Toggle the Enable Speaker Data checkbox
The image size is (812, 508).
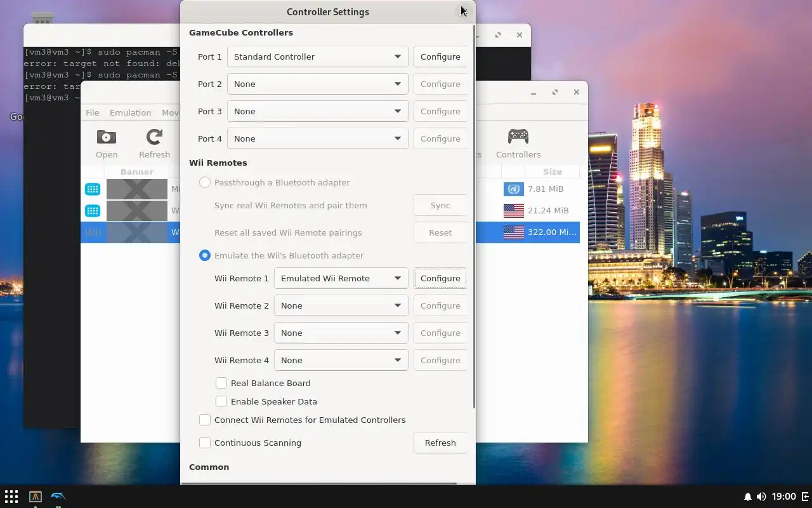click(x=221, y=401)
